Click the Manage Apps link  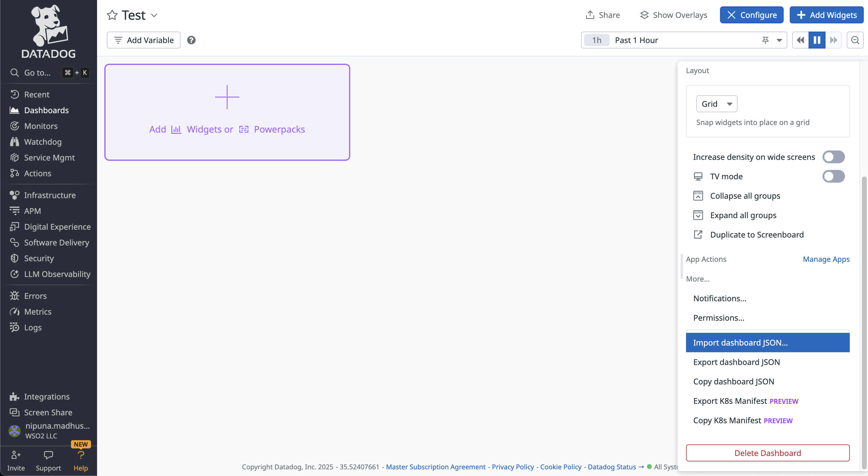tap(826, 259)
